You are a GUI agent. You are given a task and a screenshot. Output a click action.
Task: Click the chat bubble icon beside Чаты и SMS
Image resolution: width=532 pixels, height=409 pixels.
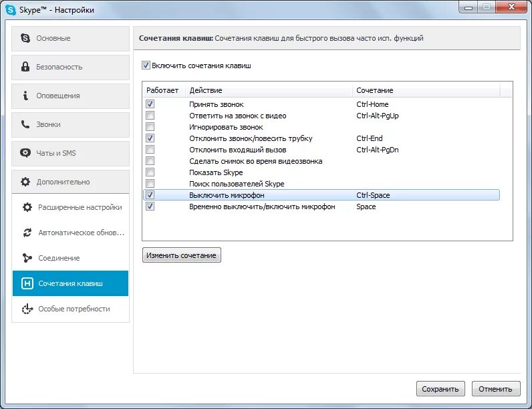[25, 153]
